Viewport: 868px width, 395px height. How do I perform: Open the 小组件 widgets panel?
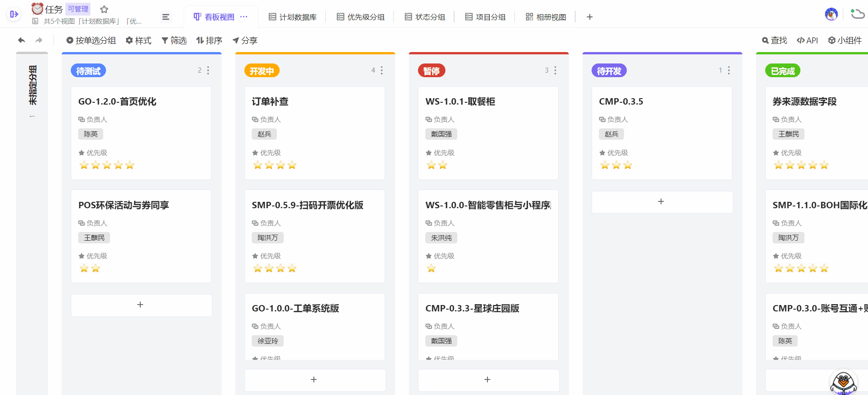[x=845, y=40]
